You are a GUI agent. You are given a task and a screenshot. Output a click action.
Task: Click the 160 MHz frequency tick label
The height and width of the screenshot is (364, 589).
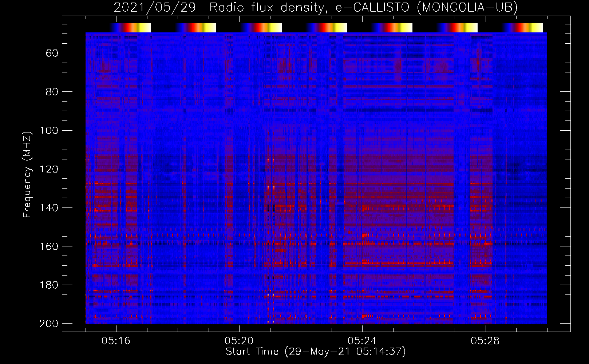tap(49, 246)
